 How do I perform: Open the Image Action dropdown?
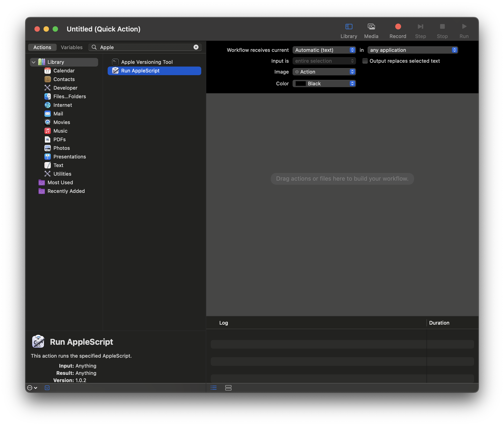(324, 72)
